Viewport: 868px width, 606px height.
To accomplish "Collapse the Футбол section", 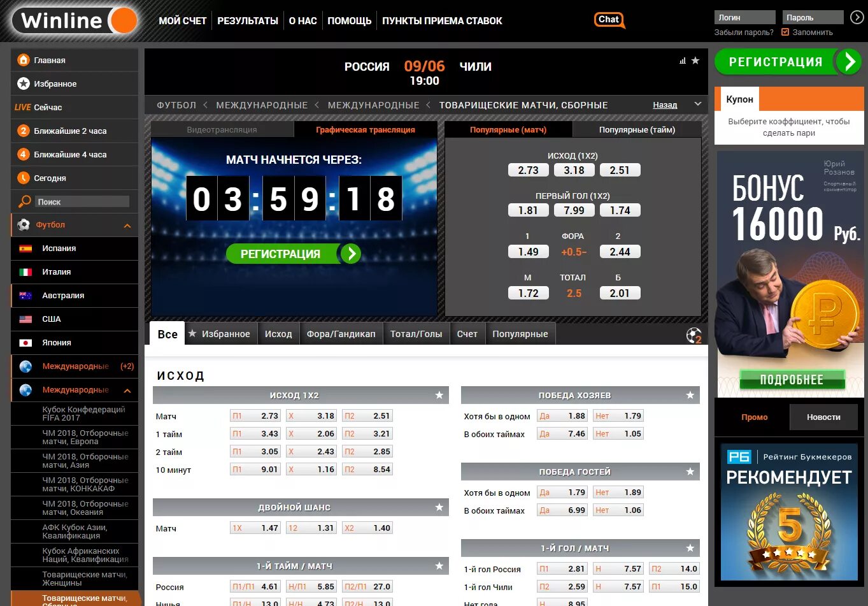I will (x=127, y=226).
